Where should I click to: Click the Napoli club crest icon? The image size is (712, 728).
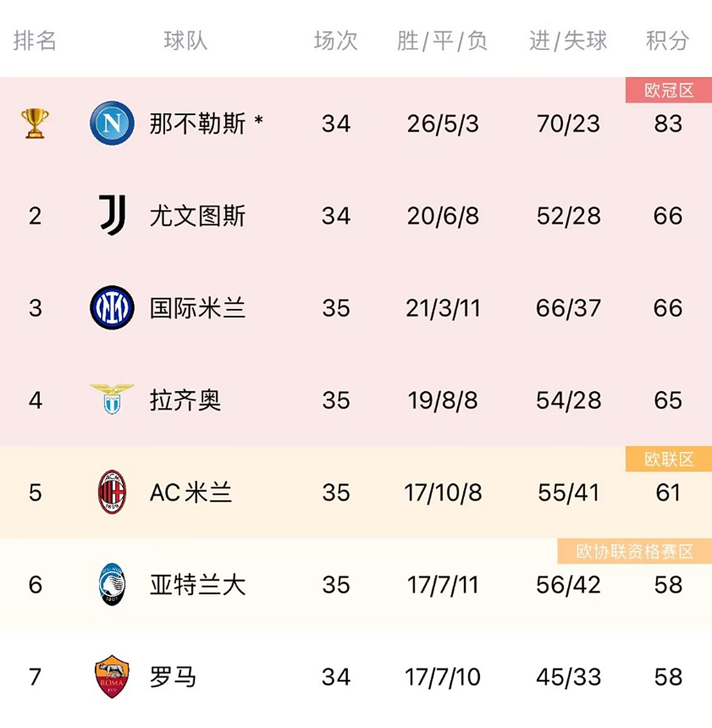click(x=112, y=123)
